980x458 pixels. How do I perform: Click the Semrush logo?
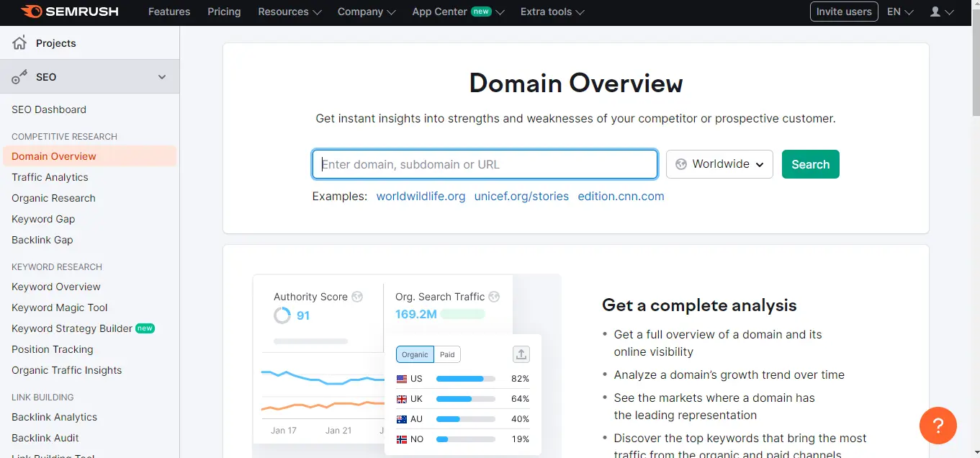69,12
